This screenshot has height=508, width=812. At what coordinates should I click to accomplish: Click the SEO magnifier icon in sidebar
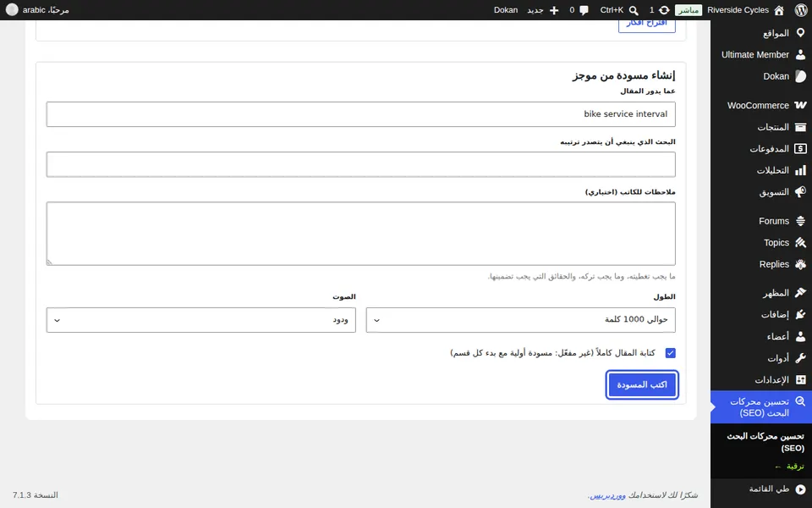[801, 401]
